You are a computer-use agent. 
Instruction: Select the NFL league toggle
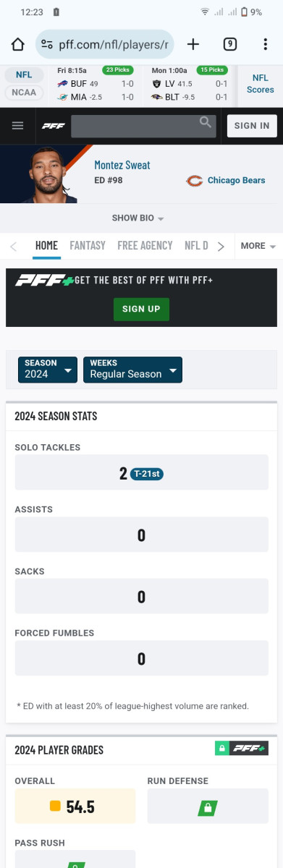click(x=24, y=75)
